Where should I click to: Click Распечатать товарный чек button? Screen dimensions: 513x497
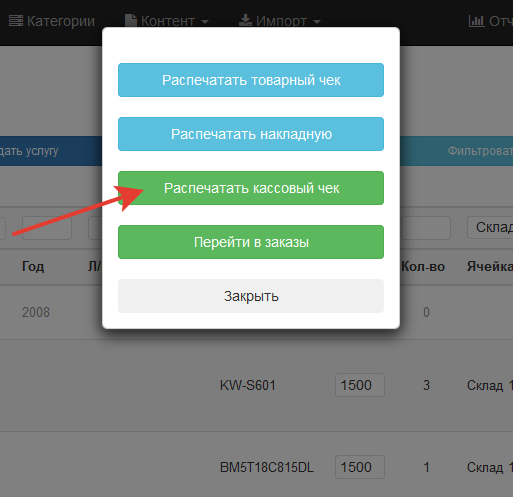click(251, 80)
